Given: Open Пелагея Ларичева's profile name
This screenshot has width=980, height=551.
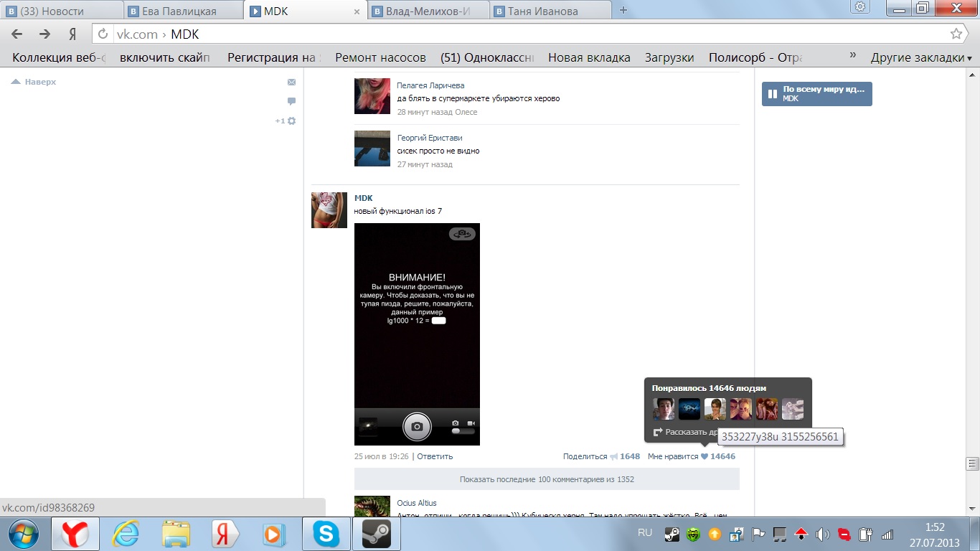Looking at the screenshot, I should coord(430,85).
